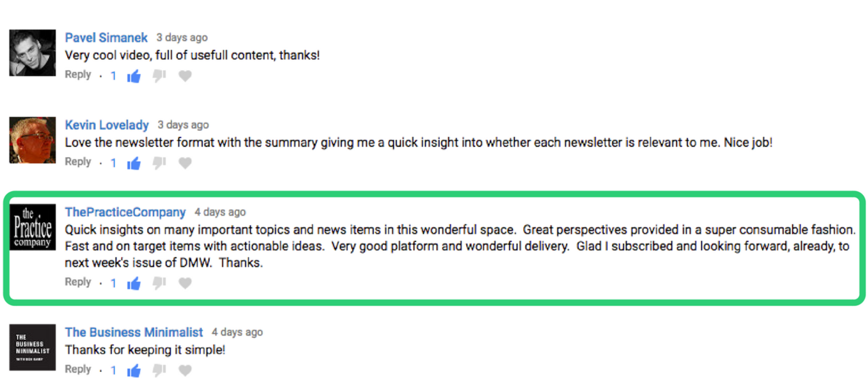The width and height of the screenshot is (868, 391).
Task: Reply to Pavel Simanek's comment
Action: 78,75
